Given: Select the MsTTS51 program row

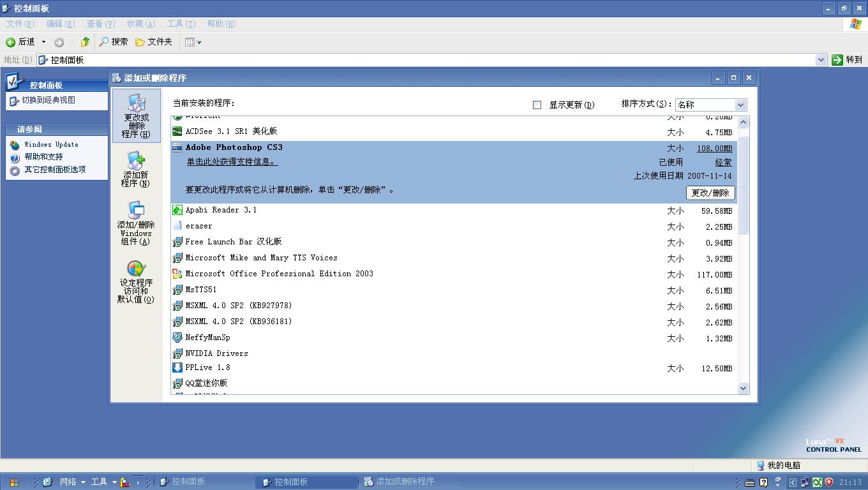Looking at the screenshot, I should (453, 290).
